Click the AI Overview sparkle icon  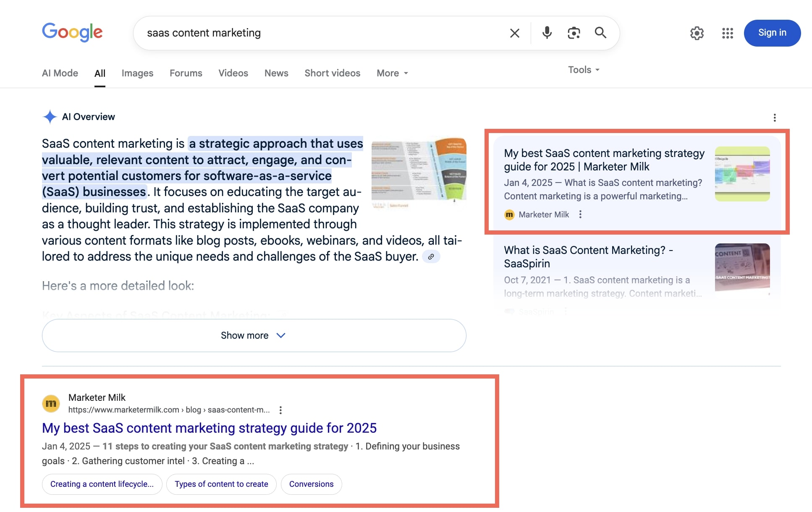pos(50,117)
